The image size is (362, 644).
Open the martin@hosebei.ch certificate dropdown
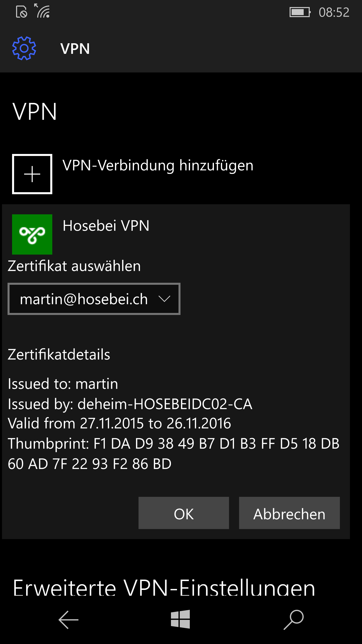click(94, 299)
